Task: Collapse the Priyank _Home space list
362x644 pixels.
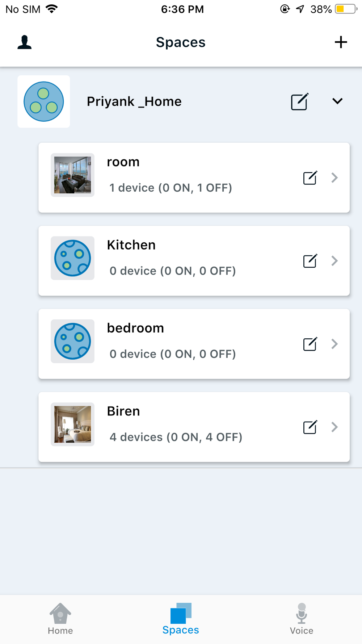Action: [x=337, y=101]
